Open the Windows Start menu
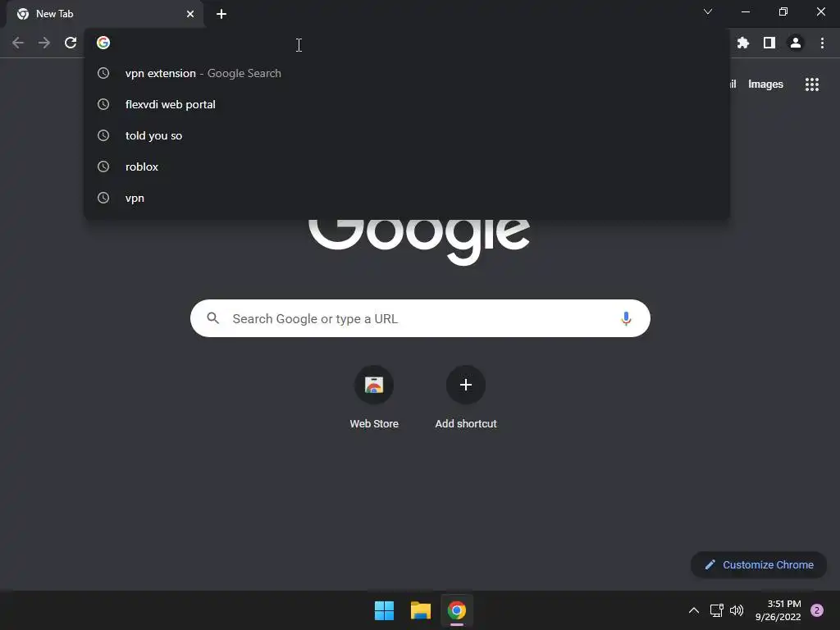Viewport: 840px width, 630px height. coord(384,610)
